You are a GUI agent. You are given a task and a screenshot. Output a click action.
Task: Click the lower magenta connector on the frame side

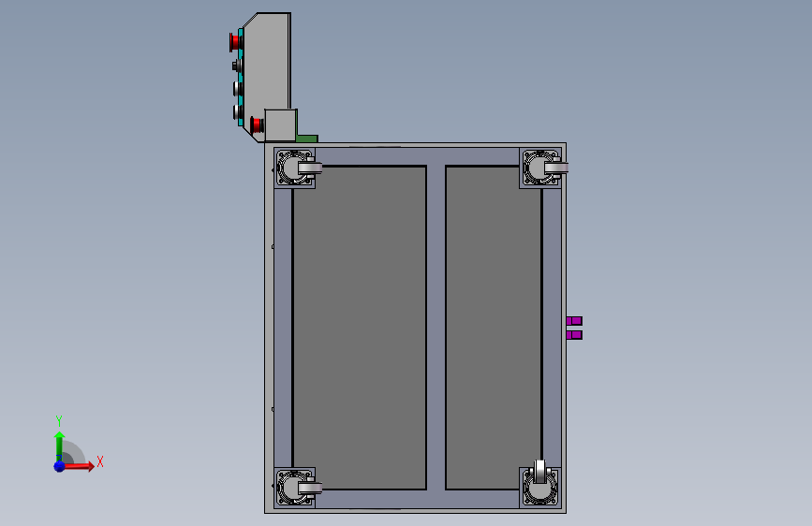point(574,335)
